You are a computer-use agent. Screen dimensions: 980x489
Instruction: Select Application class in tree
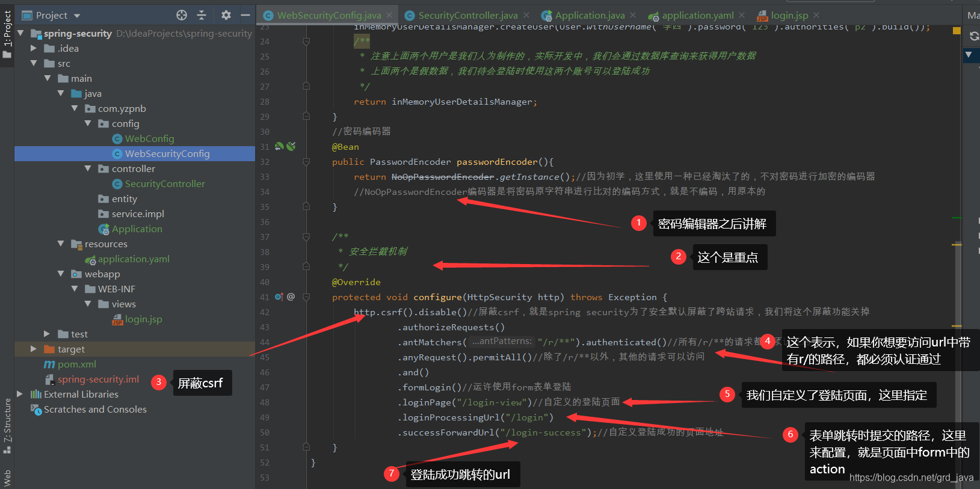137,229
